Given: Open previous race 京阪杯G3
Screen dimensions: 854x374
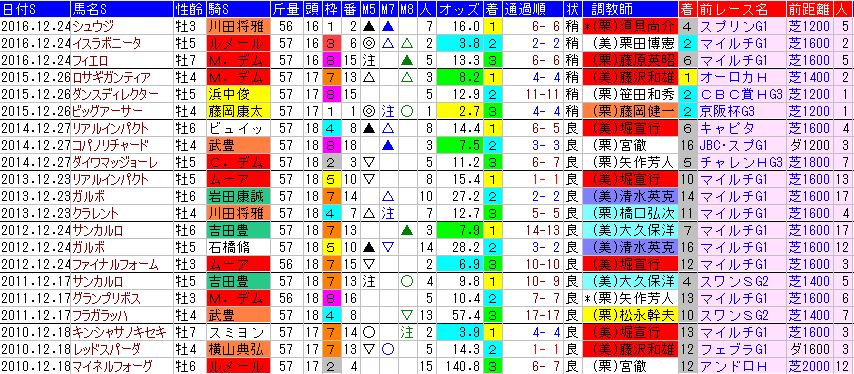Looking at the screenshot, I should (741, 111).
